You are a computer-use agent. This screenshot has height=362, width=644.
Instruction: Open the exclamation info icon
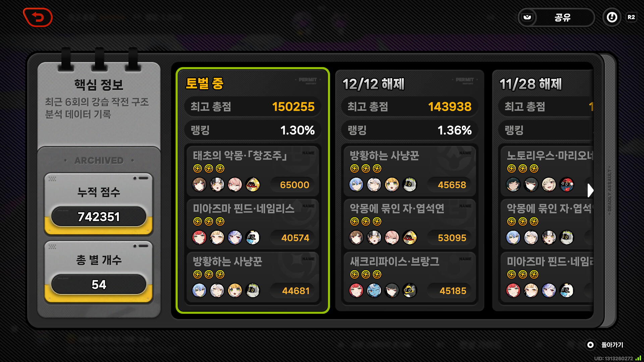612,17
